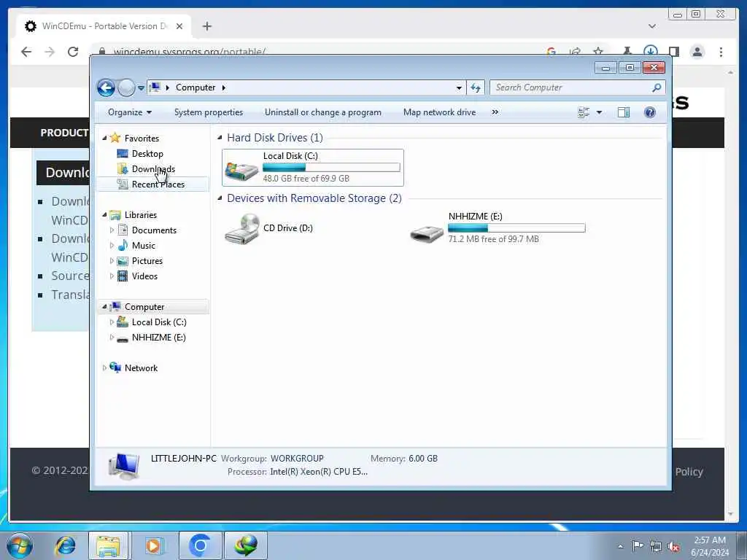This screenshot has width=747, height=560.
Task: Click the Windows Start button
Action: click(19, 545)
